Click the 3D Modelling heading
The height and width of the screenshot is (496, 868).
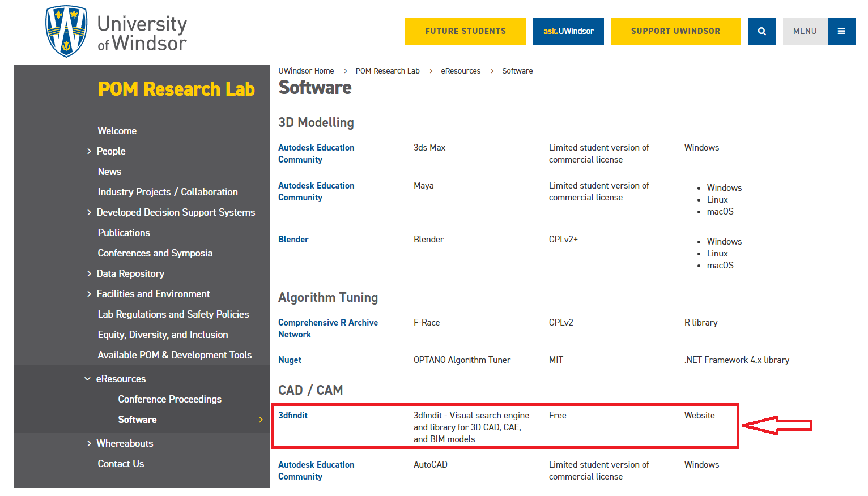point(316,122)
